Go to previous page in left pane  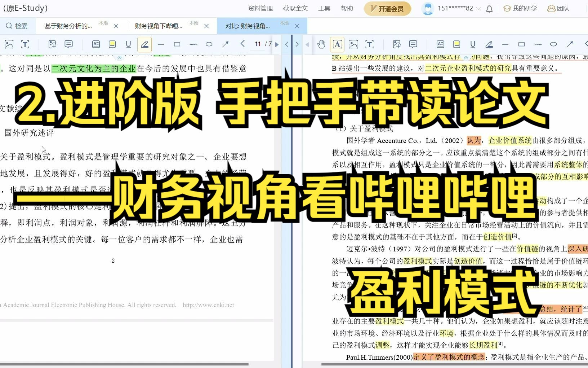click(x=242, y=44)
